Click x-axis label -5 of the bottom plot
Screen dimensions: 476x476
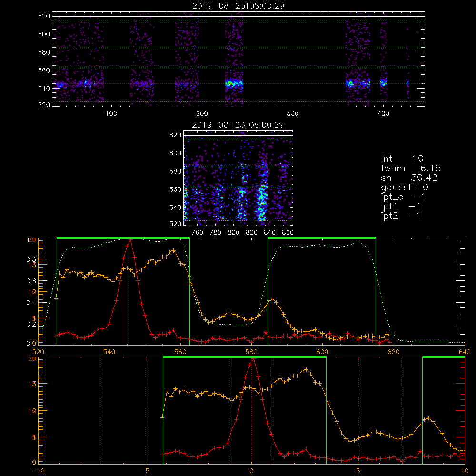(145, 471)
